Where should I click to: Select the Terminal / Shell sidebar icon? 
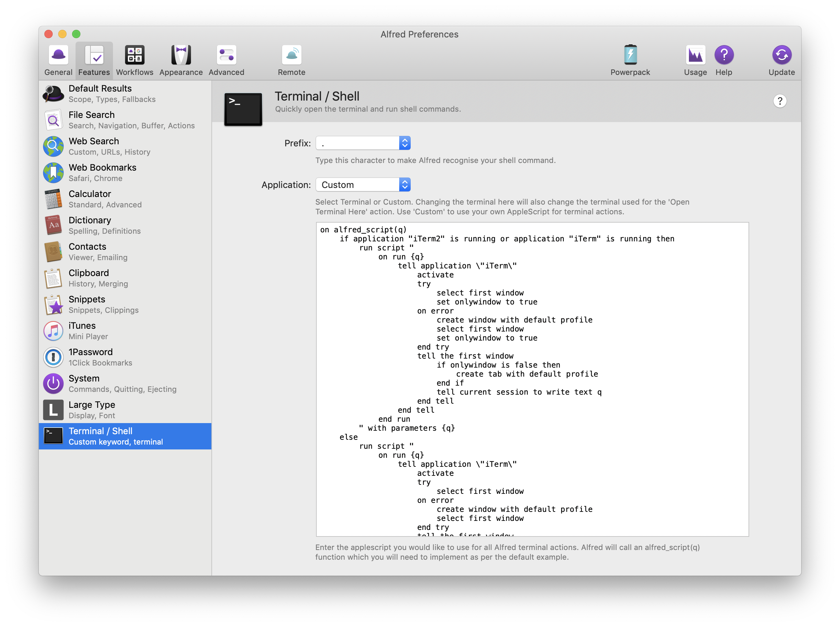point(53,436)
